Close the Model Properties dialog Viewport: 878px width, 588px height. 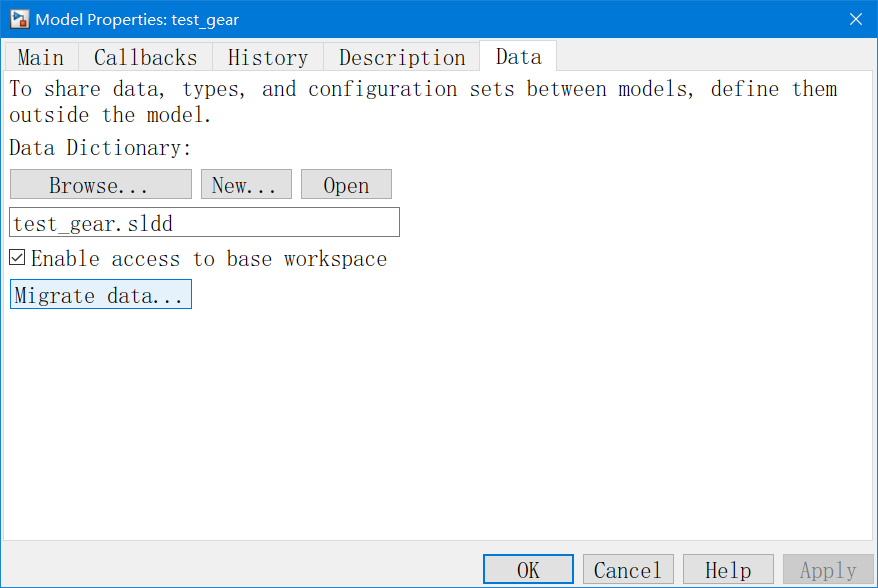click(856, 19)
